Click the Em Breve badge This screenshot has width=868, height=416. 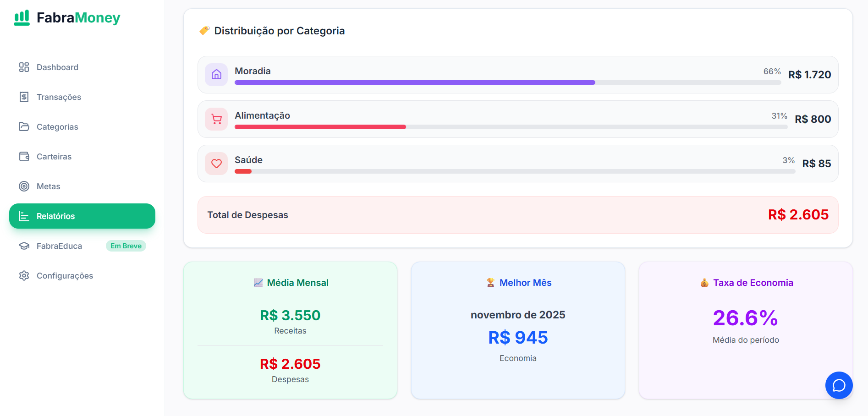126,246
